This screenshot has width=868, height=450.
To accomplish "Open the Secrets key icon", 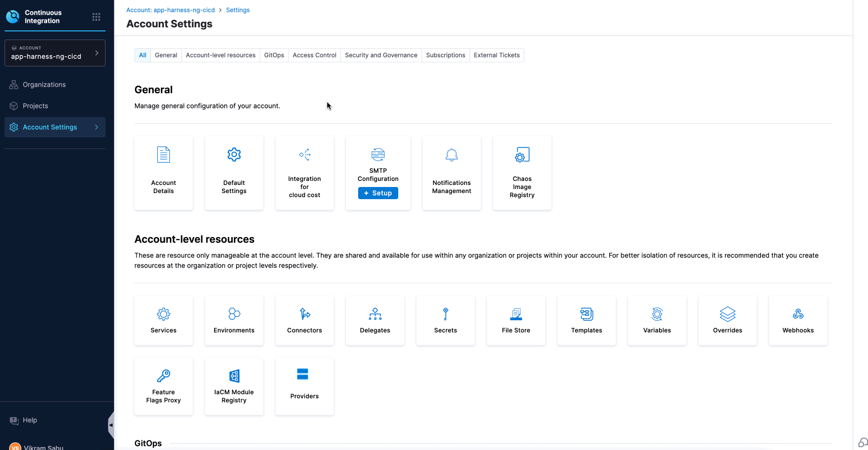I will 445,314.
